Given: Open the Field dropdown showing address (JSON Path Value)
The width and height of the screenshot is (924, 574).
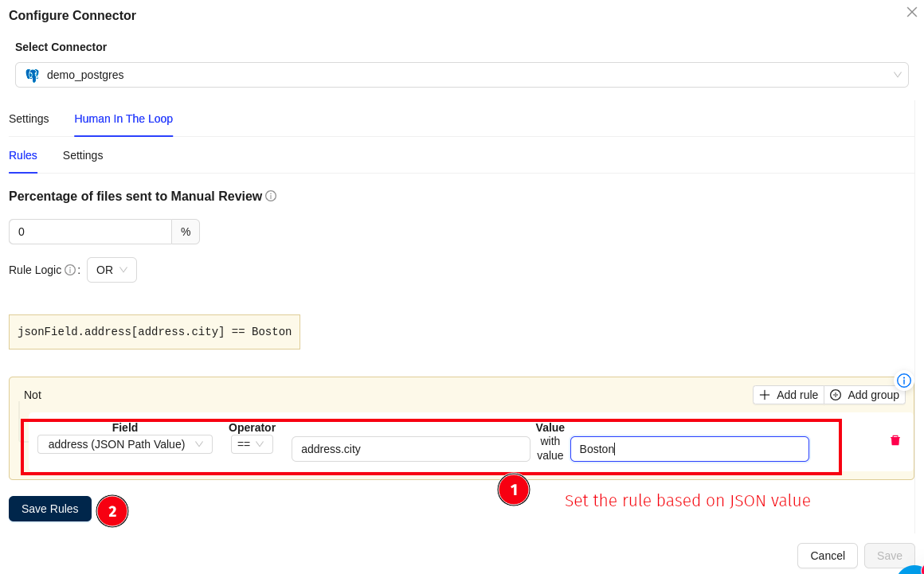Looking at the screenshot, I should pos(124,443).
